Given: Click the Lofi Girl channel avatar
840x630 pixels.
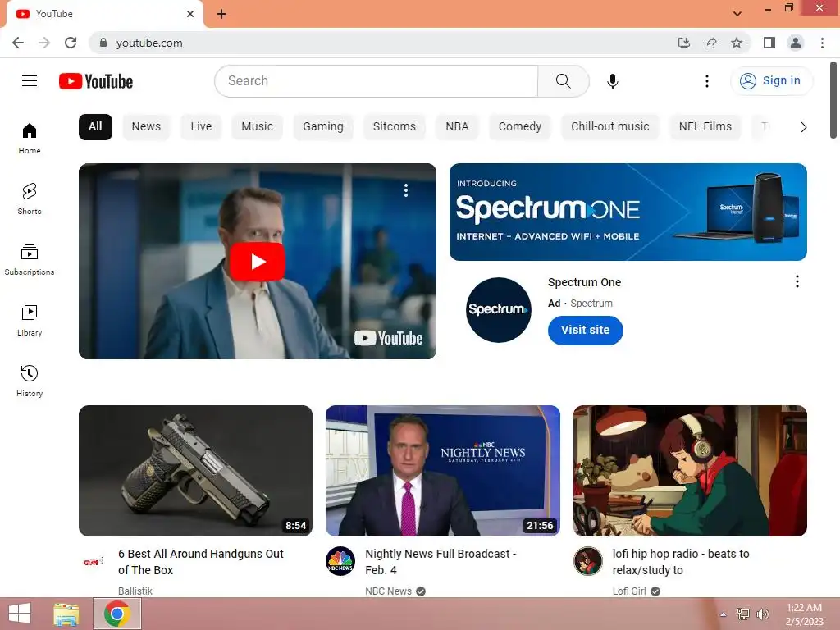Looking at the screenshot, I should 587,561.
